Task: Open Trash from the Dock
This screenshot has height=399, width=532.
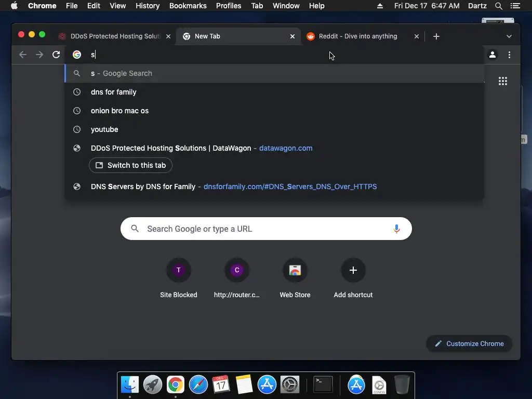Action: (x=402, y=385)
